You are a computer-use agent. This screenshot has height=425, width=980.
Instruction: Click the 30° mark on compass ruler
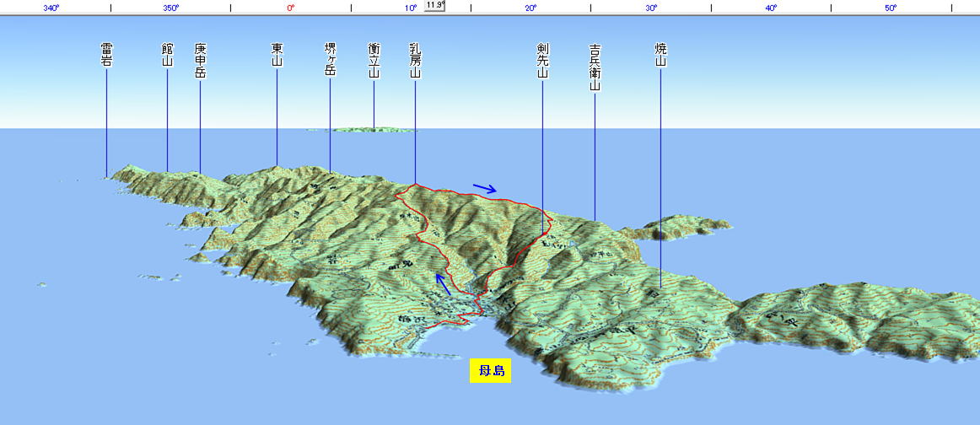[x=651, y=8]
